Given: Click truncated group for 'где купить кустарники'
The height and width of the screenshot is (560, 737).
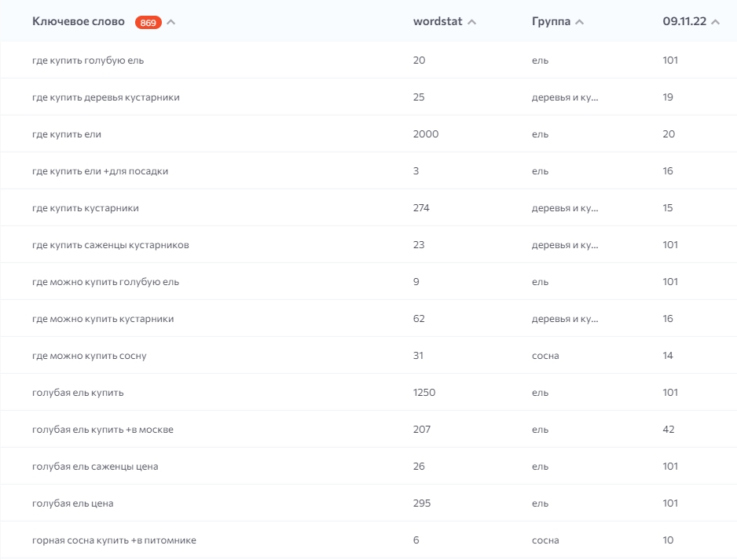Looking at the screenshot, I should pyautogui.click(x=564, y=208).
